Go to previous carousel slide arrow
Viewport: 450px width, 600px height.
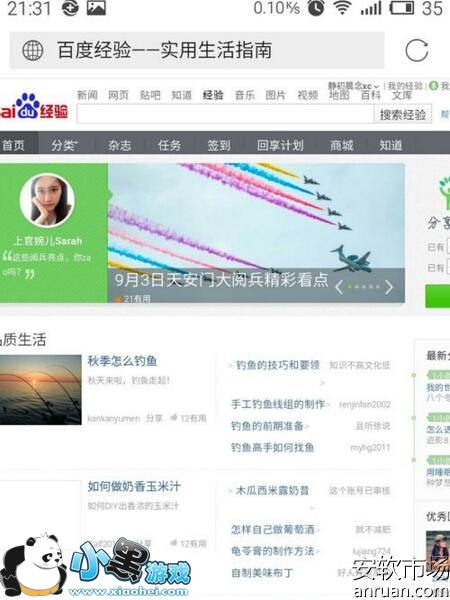[339, 287]
